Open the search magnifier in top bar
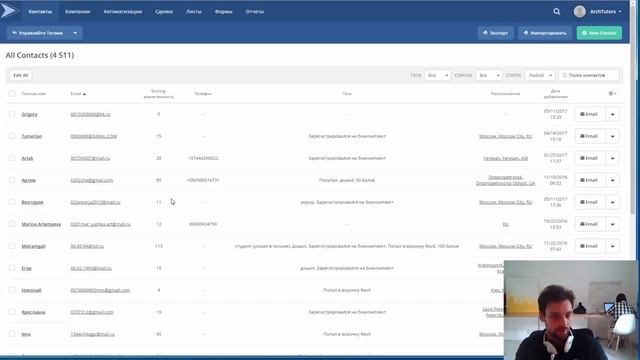The width and height of the screenshot is (640, 360). 557,11
